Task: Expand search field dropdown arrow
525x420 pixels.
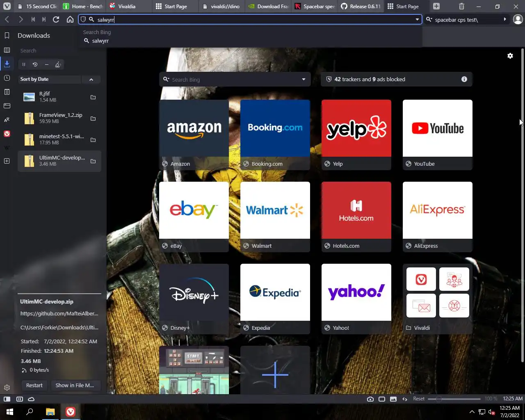Action: click(x=505, y=19)
